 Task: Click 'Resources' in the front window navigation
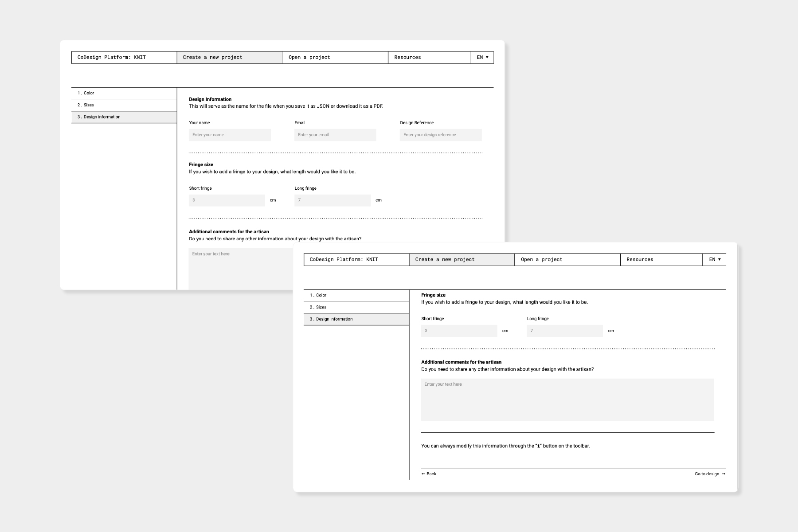(x=661, y=260)
